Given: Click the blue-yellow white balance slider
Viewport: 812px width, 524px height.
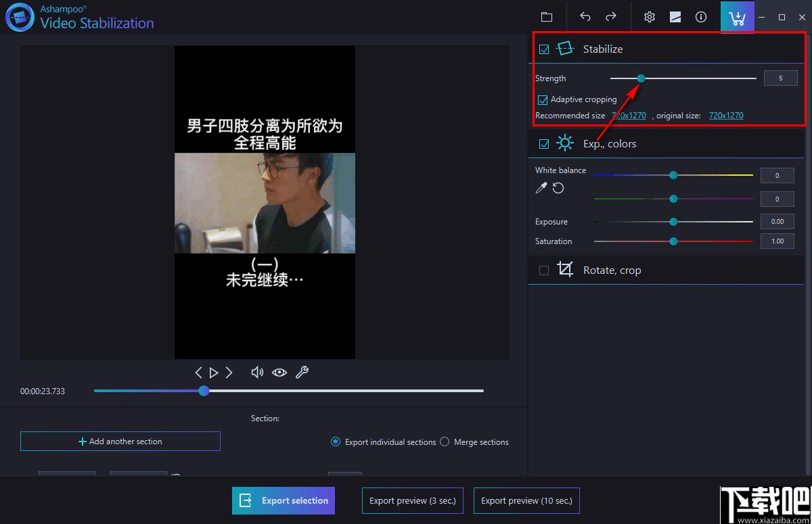Looking at the screenshot, I should (673, 175).
